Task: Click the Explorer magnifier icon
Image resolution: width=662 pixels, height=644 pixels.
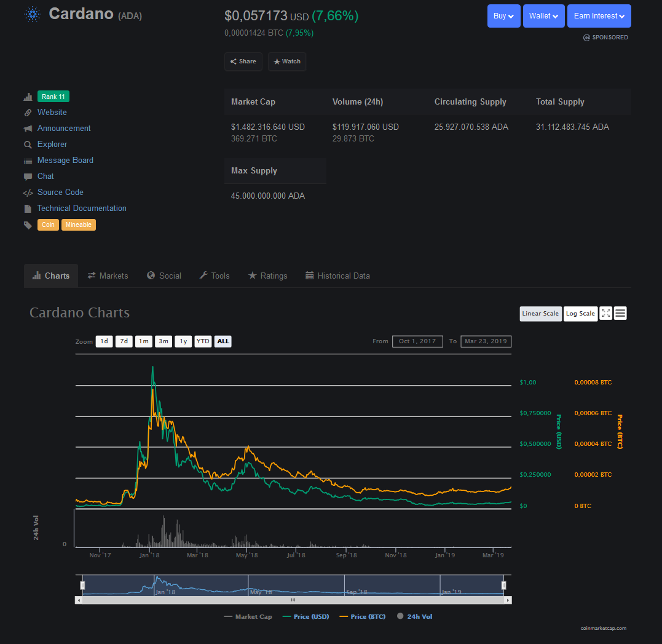Action: click(28, 145)
